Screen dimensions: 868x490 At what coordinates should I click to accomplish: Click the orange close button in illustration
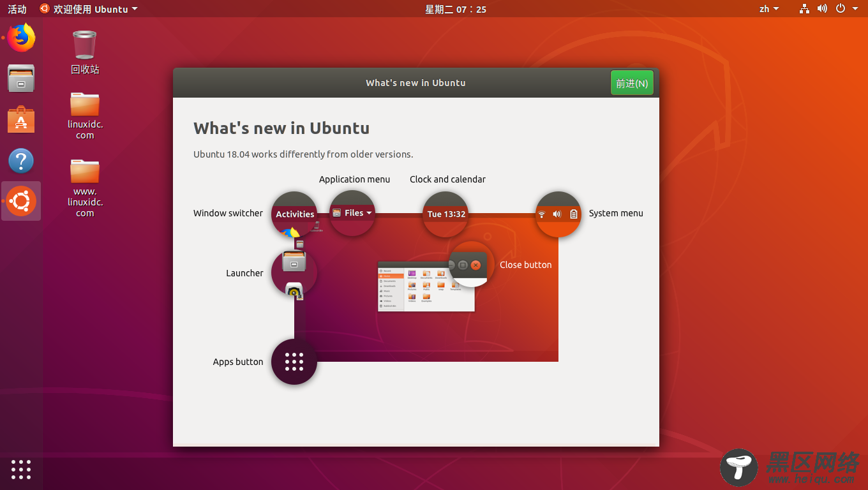[475, 265]
